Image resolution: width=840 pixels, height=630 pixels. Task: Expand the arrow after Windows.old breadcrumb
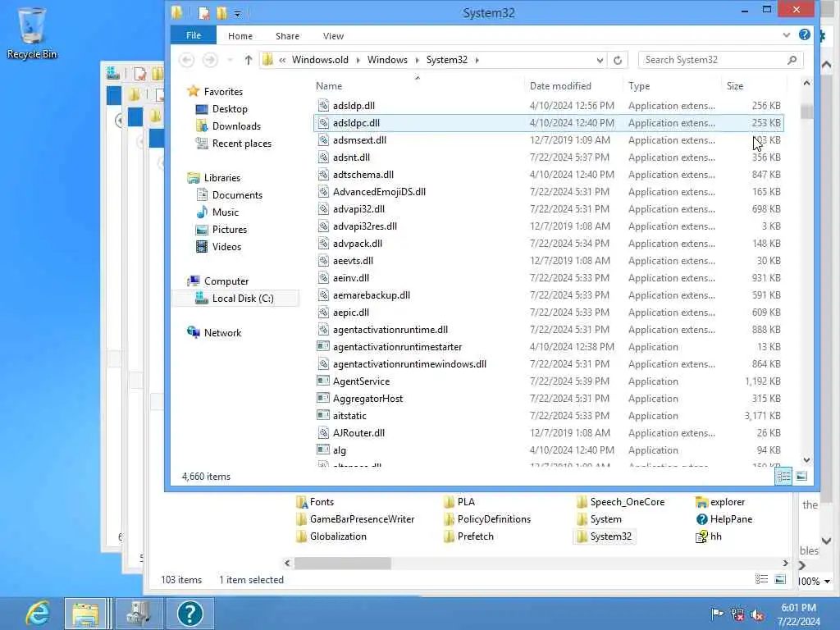coord(358,60)
